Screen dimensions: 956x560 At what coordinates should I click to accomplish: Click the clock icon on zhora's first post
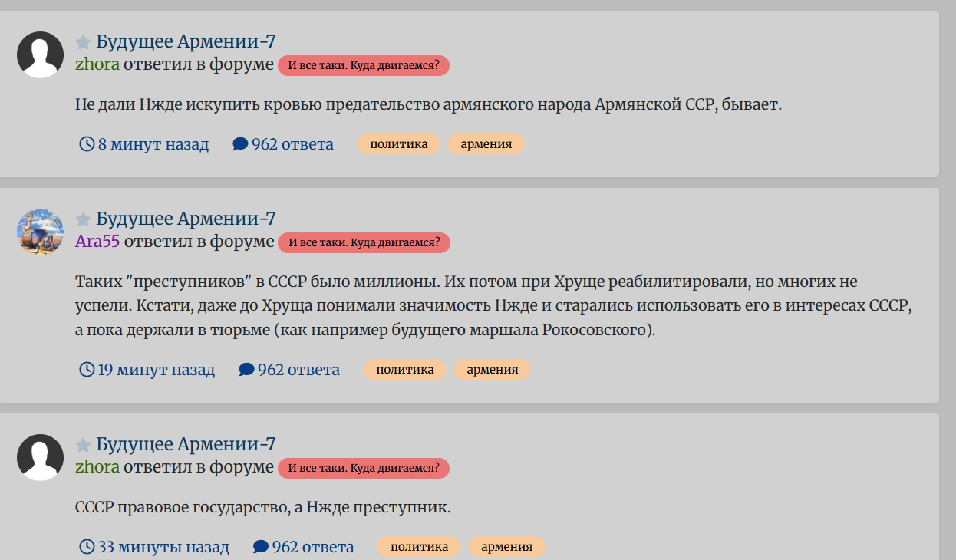pyautogui.click(x=86, y=143)
